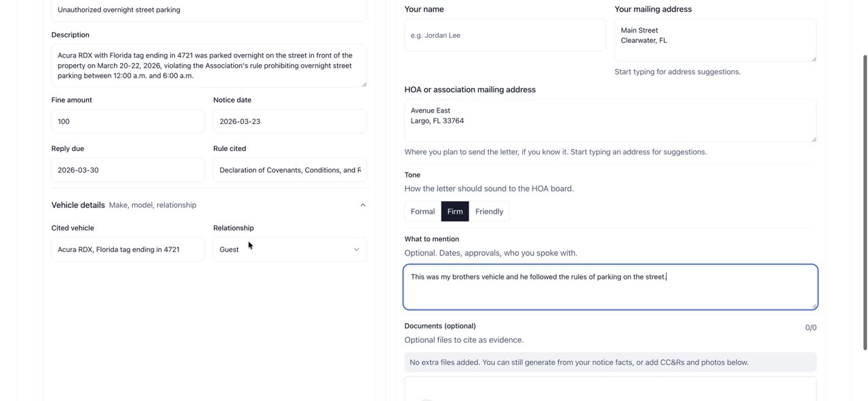Select the Formal tone option
The image size is (868, 401).
pyautogui.click(x=422, y=211)
